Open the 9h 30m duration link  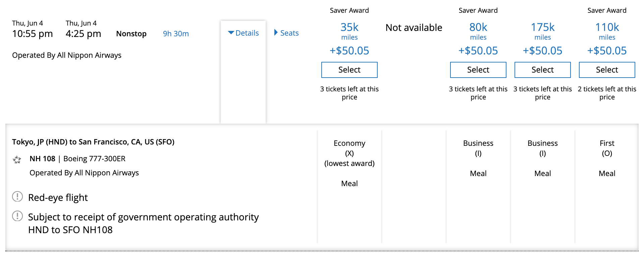point(176,34)
